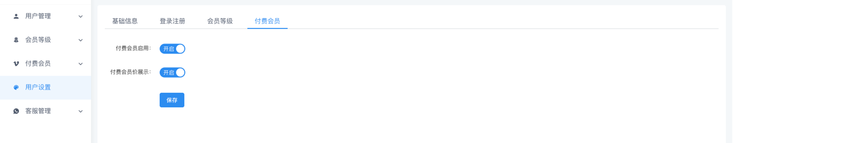
Task: Click the chat bubble icon beside 客服管理
Action: (x=16, y=111)
